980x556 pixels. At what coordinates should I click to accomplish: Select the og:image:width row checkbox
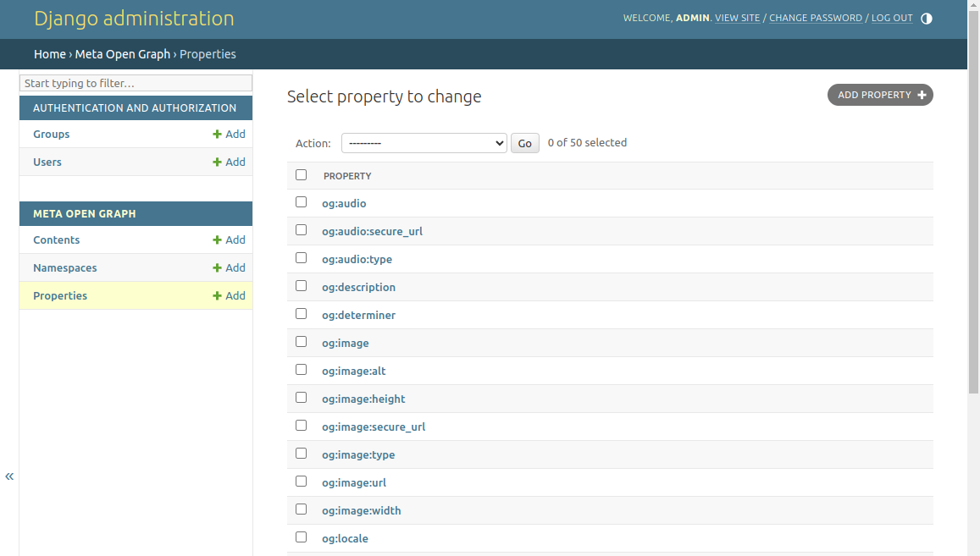click(x=302, y=509)
